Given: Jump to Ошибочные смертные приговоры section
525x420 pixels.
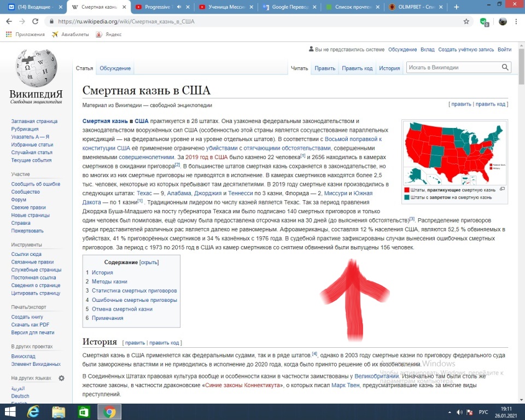Looking at the screenshot, I should click(x=135, y=300).
